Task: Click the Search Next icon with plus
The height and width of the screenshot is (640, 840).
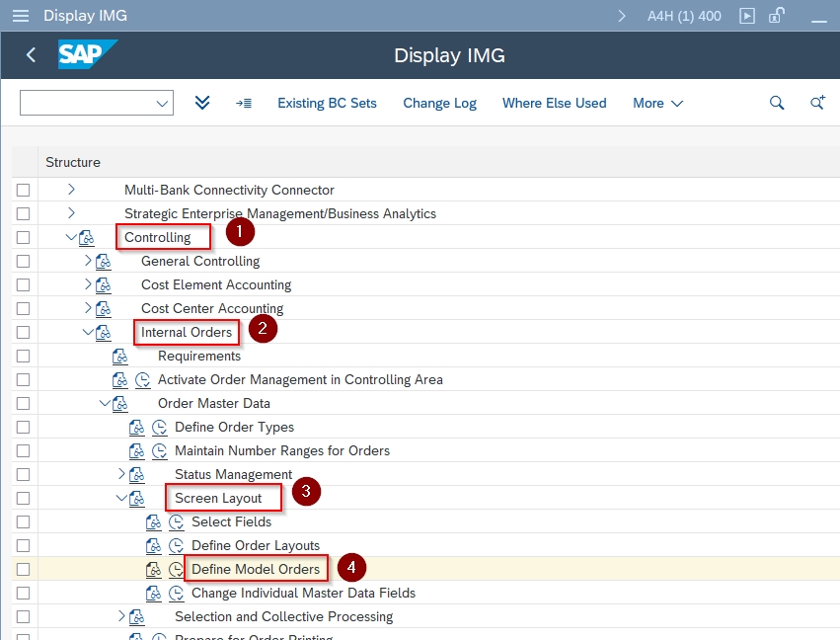Action: pos(816,103)
